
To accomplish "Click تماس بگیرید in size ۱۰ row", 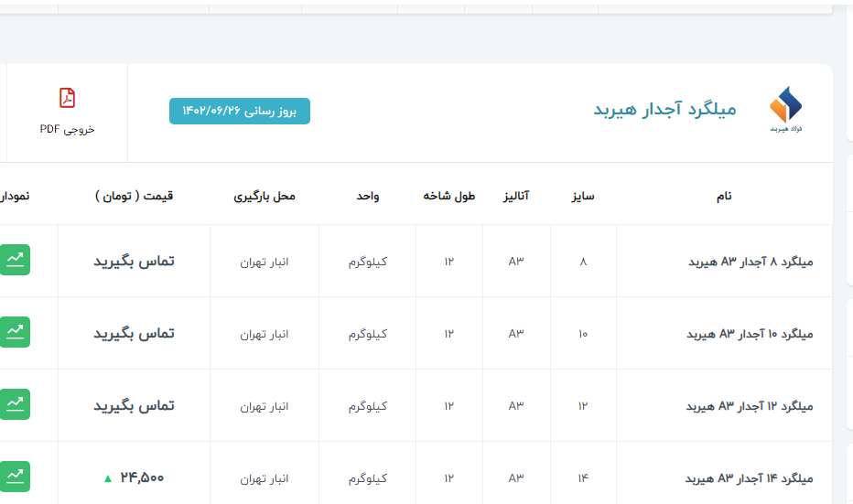I will pos(134,334).
